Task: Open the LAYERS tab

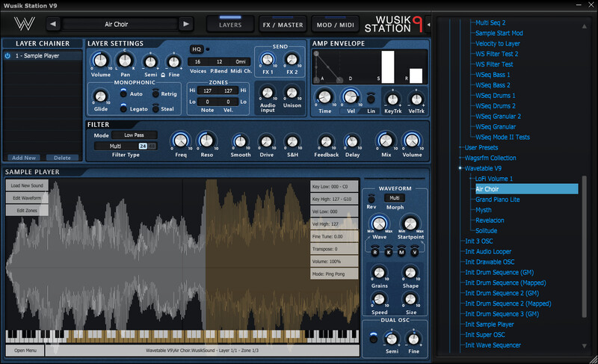Action: click(x=230, y=25)
